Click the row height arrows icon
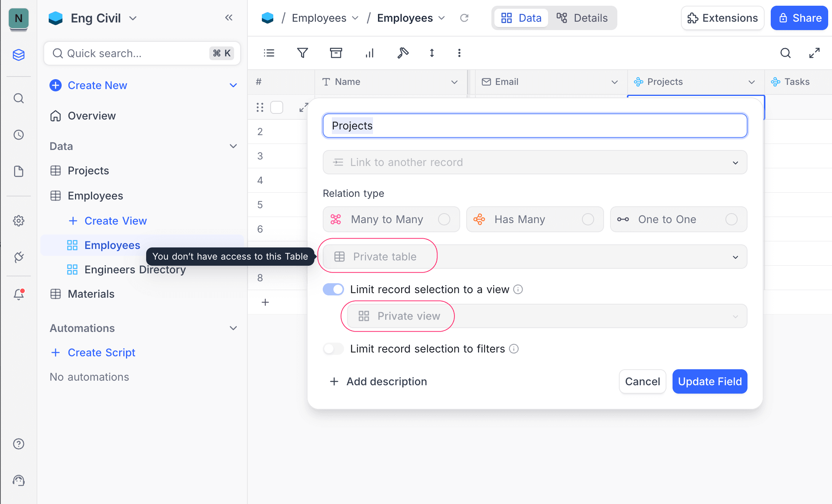The image size is (832, 504). [432, 53]
